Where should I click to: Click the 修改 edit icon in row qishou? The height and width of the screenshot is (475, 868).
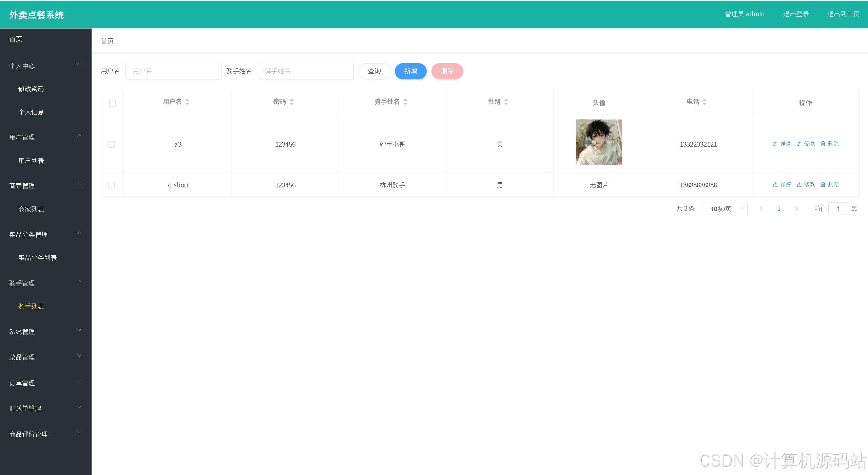799,184
